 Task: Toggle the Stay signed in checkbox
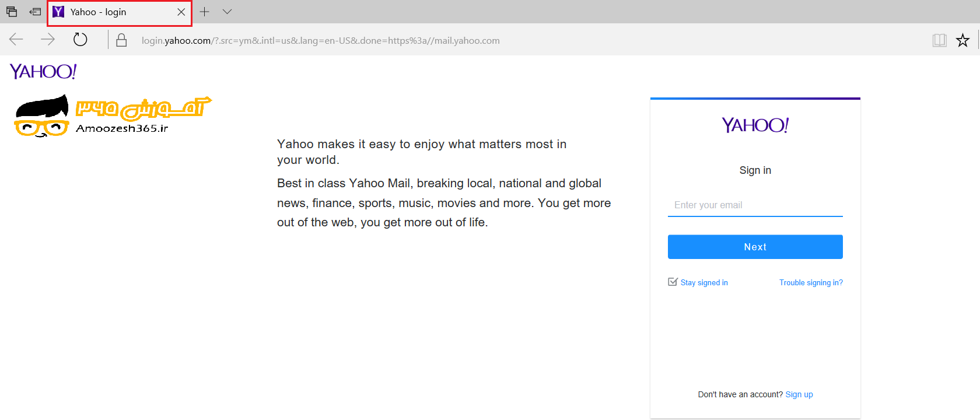673,282
